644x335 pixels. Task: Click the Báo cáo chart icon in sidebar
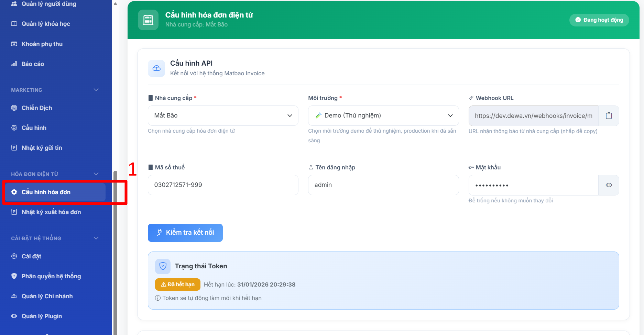click(14, 64)
